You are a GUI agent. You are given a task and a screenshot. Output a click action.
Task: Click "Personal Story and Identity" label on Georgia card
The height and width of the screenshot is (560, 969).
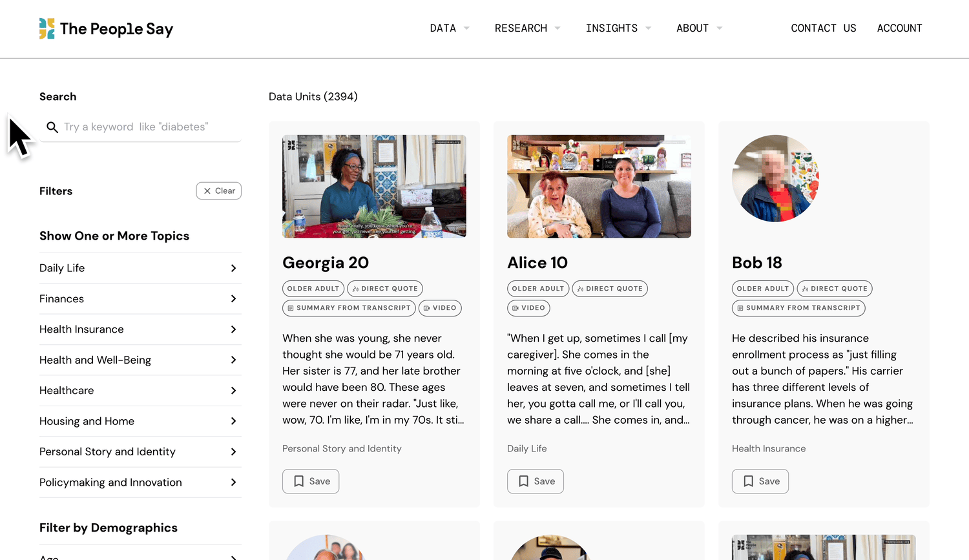[342, 448]
